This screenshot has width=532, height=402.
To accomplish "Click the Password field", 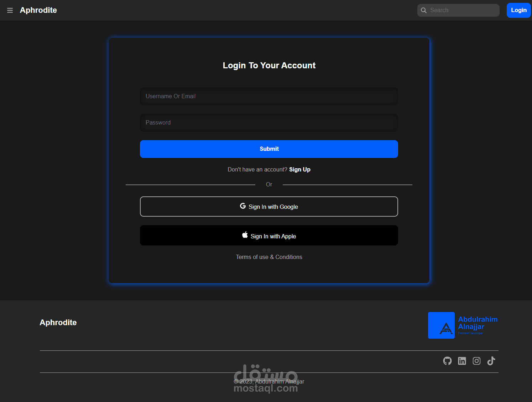I will pyautogui.click(x=269, y=122).
